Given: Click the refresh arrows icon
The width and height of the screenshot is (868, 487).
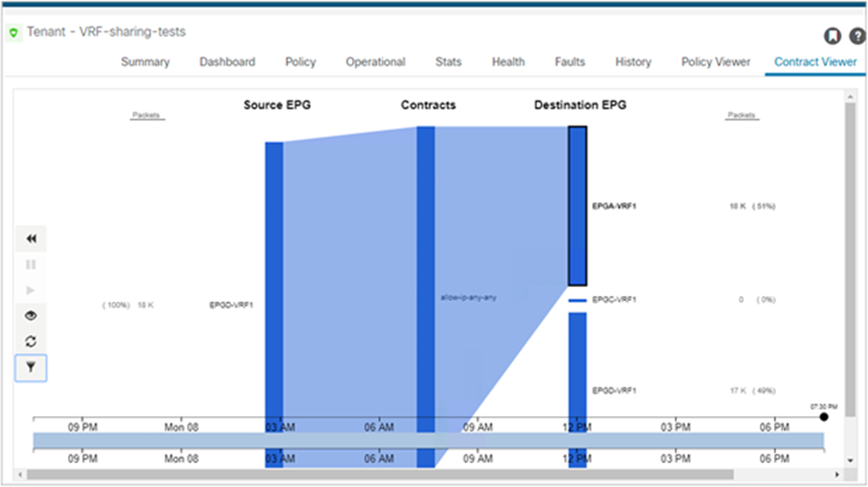Looking at the screenshot, I should click(31, 342).
